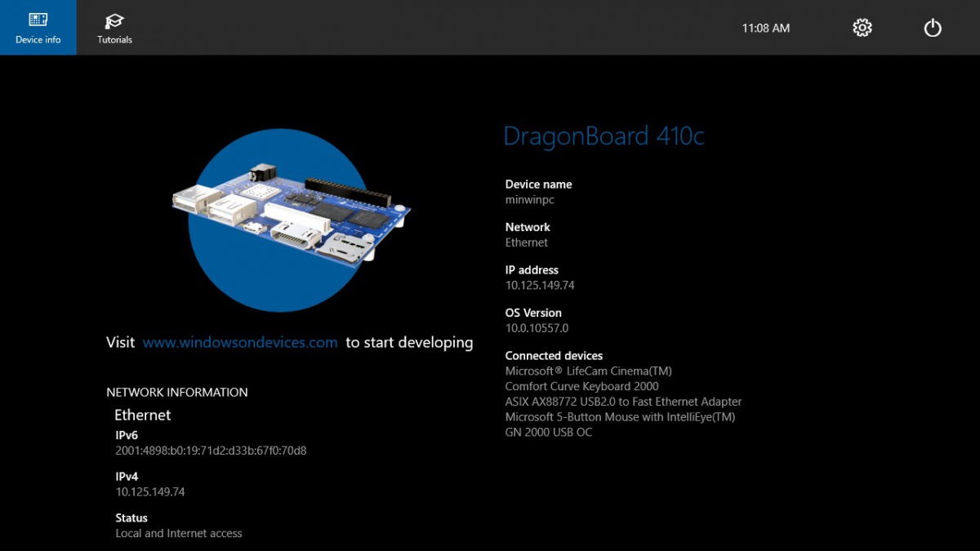Select the gear icon next to the clock
Image resolution: width=980 pixels, height=551 pixels.
coord(862,27)
